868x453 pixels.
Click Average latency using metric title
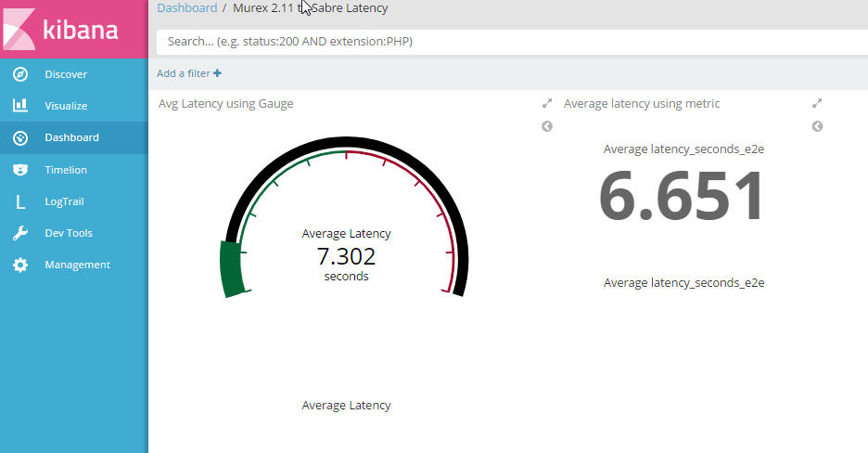[x=642, y=104]
